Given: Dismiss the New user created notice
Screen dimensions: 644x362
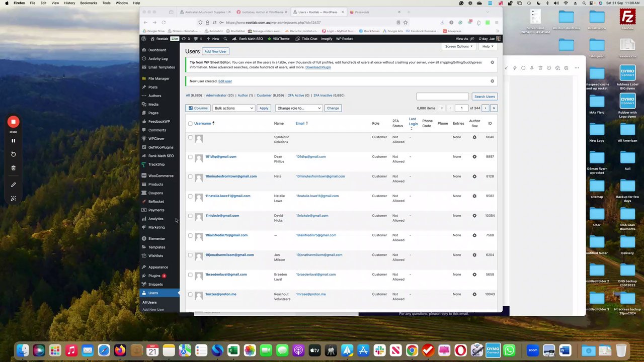Looking at the screenshot, I should tap(492, 81).
